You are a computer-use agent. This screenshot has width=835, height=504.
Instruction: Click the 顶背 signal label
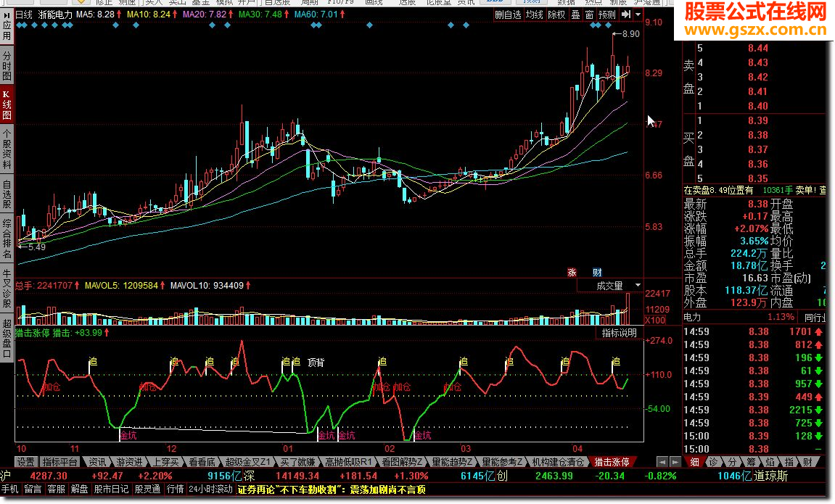click(316, 363)
